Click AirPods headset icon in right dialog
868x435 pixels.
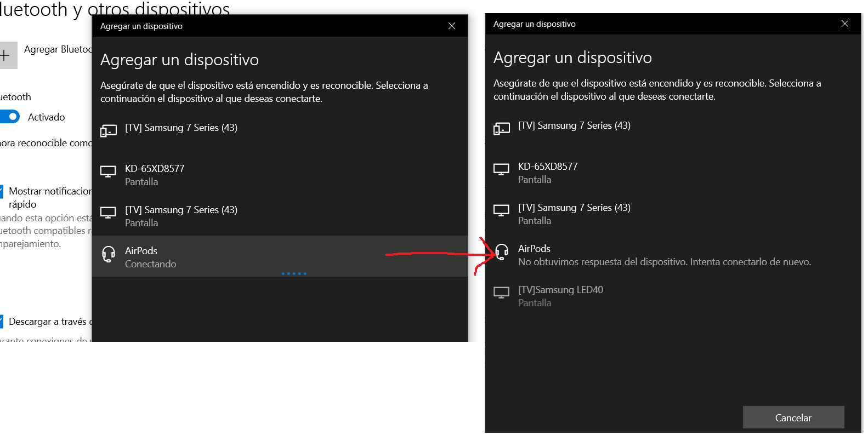[x=502, y=251]
